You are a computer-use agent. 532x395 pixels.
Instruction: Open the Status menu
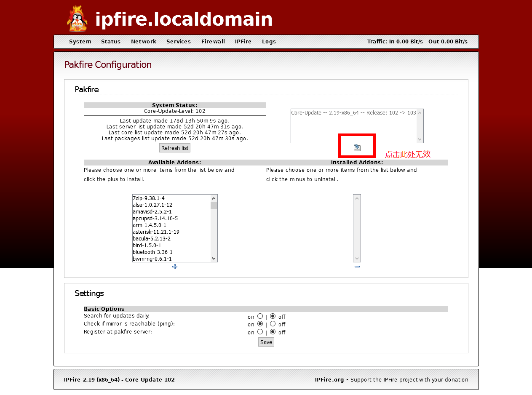click(111, 42)
